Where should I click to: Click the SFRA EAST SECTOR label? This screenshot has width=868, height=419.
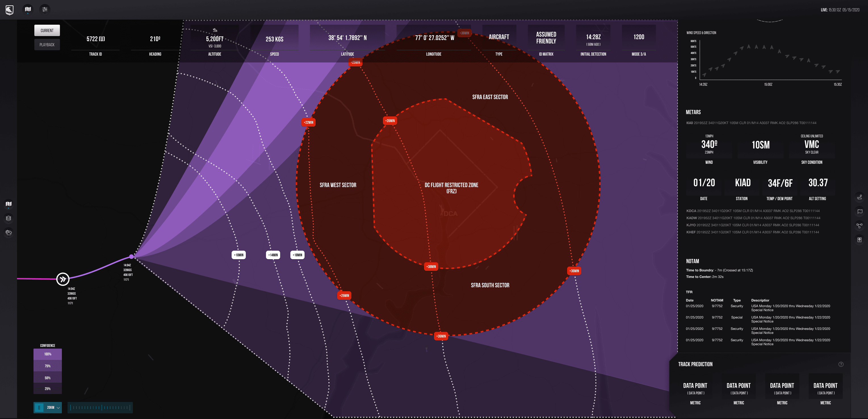(490, 97)
